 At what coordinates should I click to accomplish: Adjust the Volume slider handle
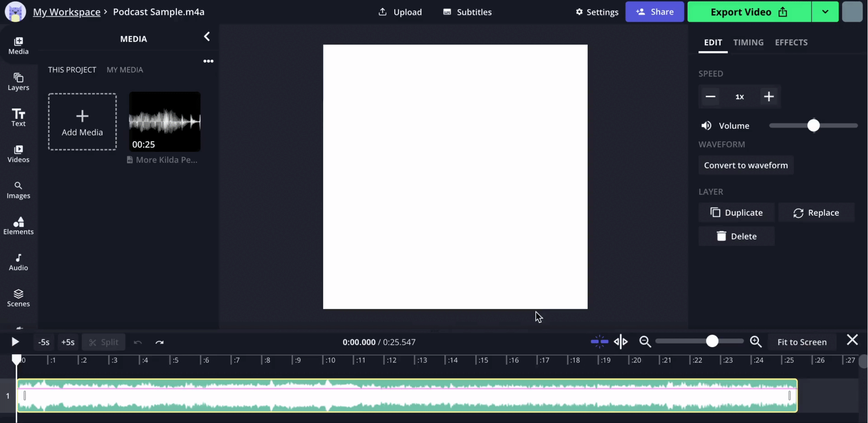pyautogui.click(x=813, y=126)
